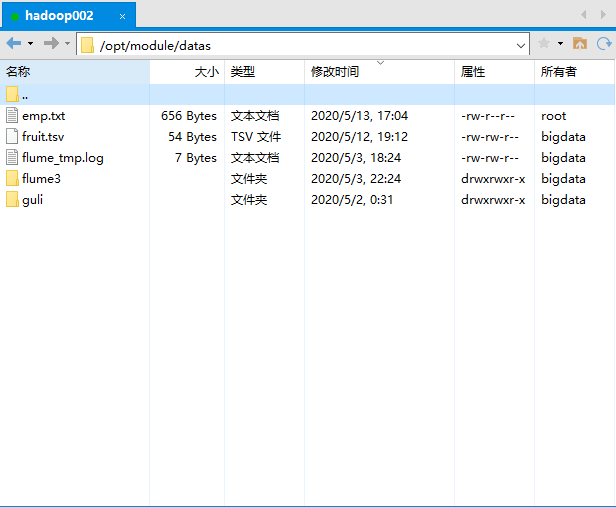Click the '656 Bytes' size cell

189,116
